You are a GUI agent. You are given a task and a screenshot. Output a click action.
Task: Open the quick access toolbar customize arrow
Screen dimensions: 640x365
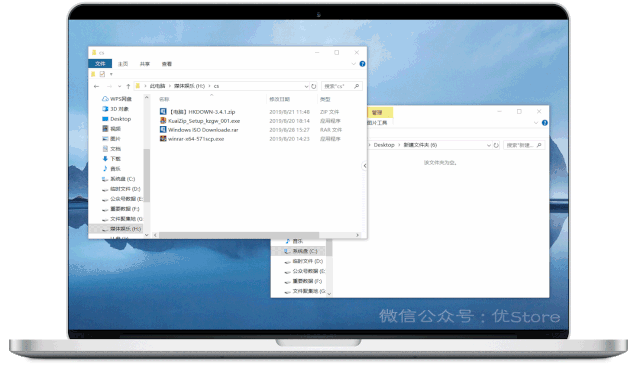click(x=111, y=74)
